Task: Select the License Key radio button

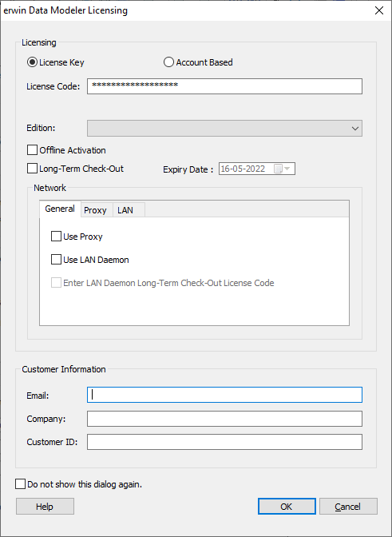Action: point(32,62)
